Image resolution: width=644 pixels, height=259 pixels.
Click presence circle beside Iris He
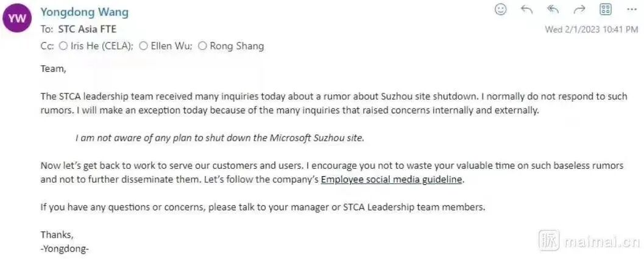point(63,46)
